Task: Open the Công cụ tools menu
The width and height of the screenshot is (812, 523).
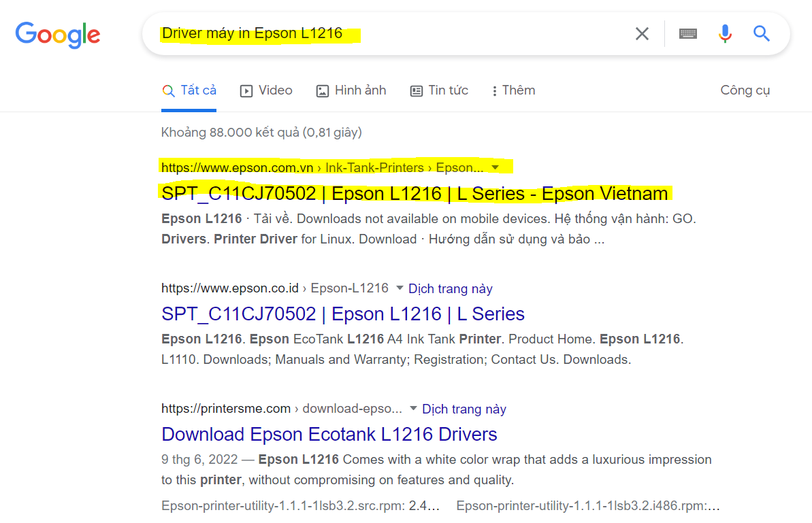Action: (x=745, y=90)
